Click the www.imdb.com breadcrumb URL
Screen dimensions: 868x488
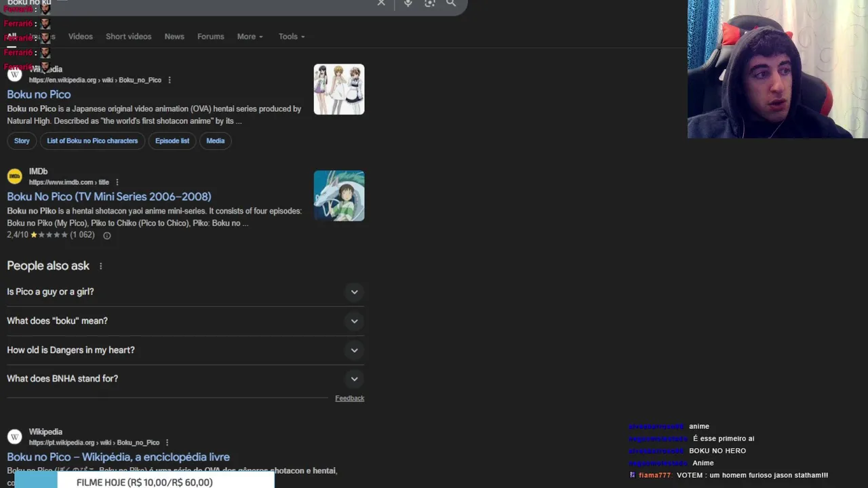[68, 182]
